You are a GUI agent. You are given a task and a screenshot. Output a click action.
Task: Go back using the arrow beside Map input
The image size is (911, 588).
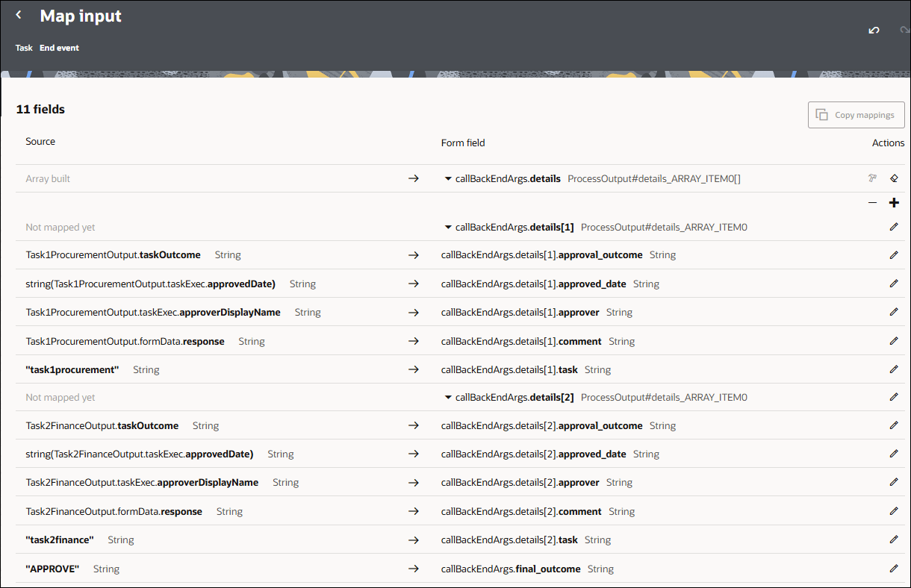pos(19,15)
